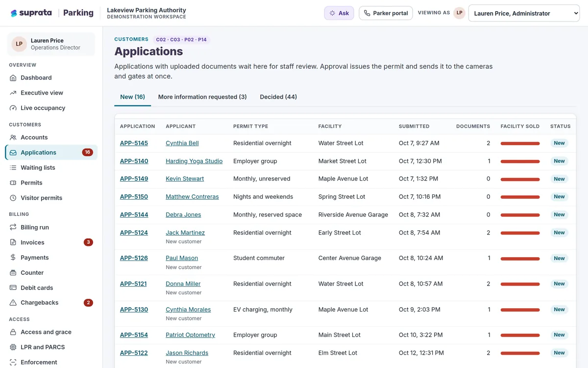This screenshot has height=368, width=588.
Task: Open Payments using the dollar icon
Action: point(13,258)
